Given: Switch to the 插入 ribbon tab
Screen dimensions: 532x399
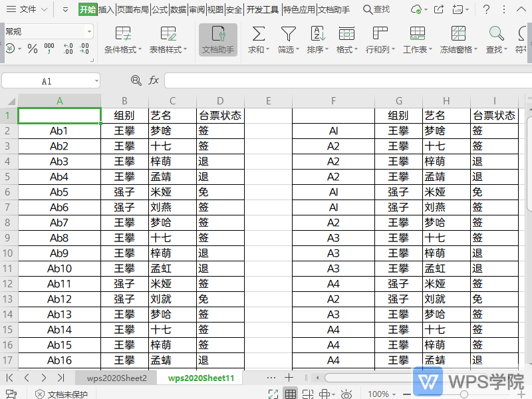Looking at the screenshot, I should [106, 9].
